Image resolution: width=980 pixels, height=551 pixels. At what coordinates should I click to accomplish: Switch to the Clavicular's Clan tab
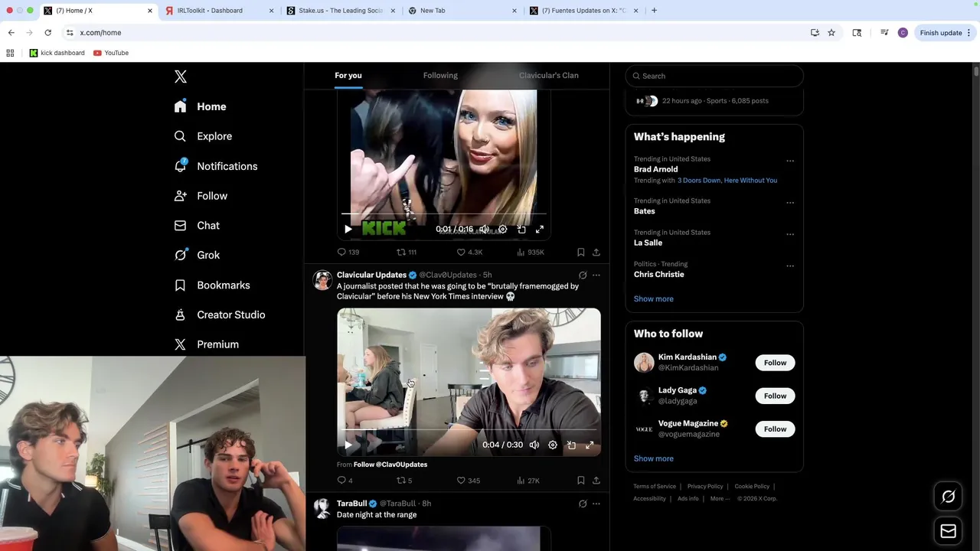click(549, 75)
